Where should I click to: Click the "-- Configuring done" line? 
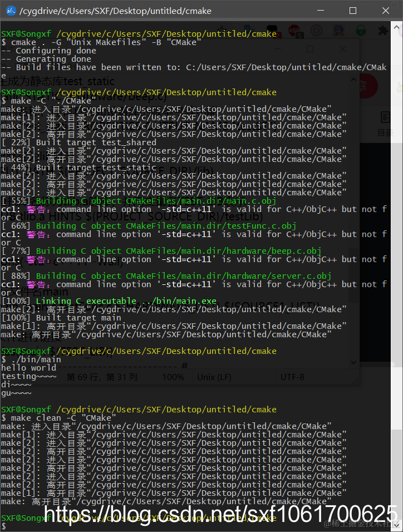tap(48, 51)
